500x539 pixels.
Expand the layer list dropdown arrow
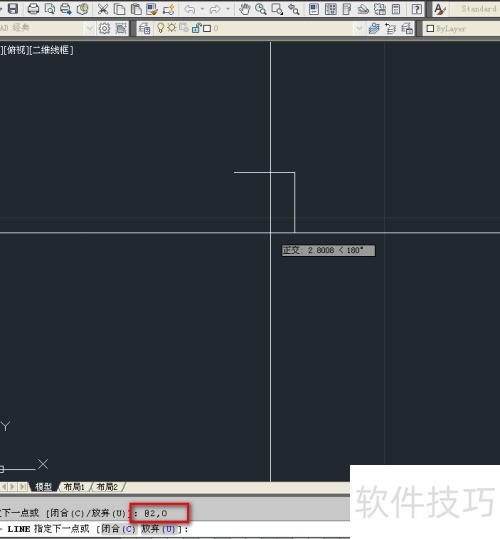(359, 29)
